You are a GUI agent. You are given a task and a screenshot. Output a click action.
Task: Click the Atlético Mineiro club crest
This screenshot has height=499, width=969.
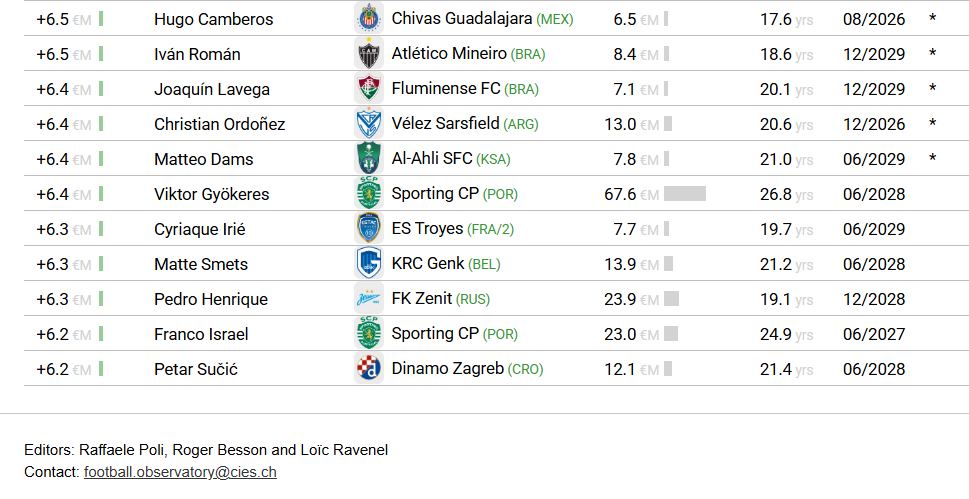coord(369,54)
